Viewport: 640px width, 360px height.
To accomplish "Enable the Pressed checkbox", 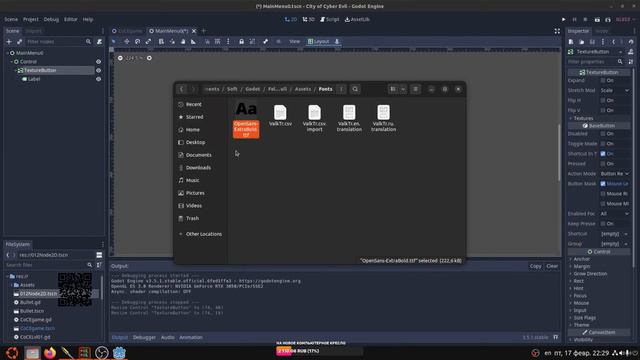I will [603, 164].
